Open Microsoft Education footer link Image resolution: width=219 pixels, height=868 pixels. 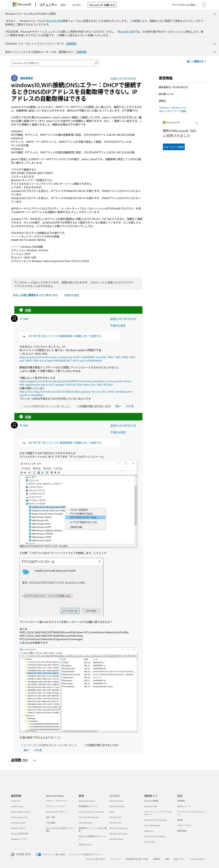point(87,801)
